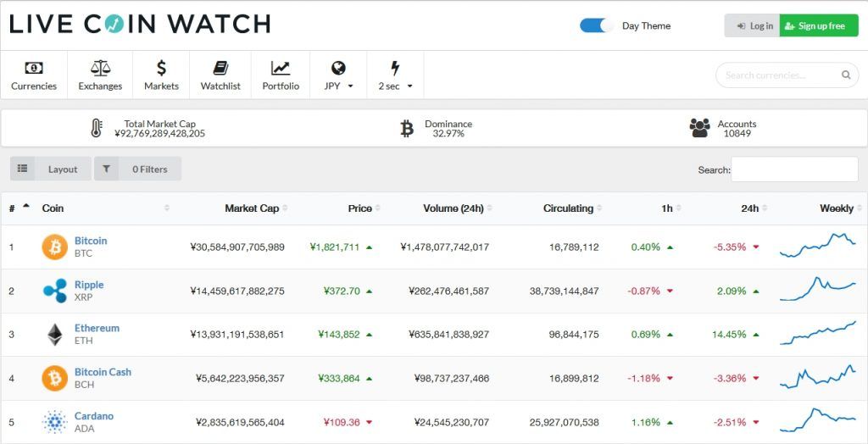The height and width of the screenshot is (444, 868).
Task: Click Ethereum price ¥143,852
Action: click(x=339, y=335)
